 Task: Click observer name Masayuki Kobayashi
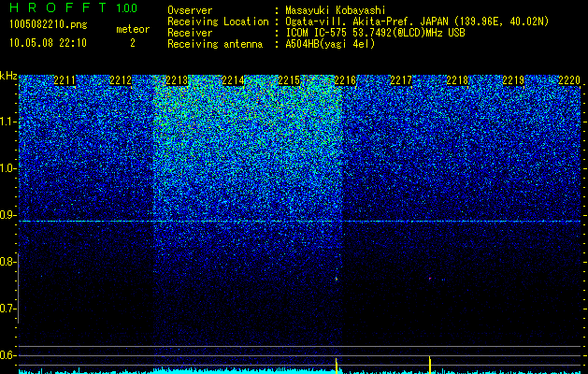(335, 10)
